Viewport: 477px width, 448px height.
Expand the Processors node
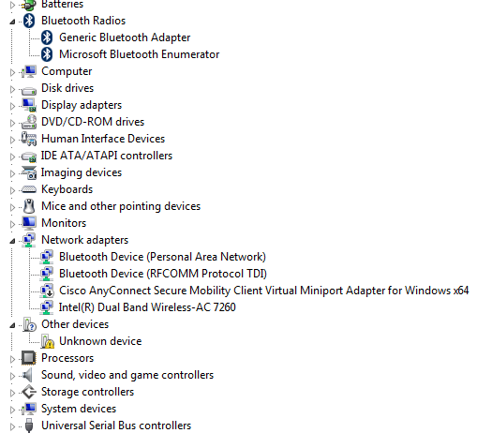pos(12,359)
